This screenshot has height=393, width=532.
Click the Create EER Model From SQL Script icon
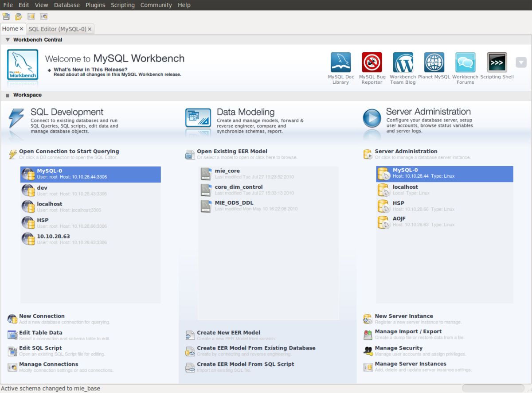pos(190,367)
